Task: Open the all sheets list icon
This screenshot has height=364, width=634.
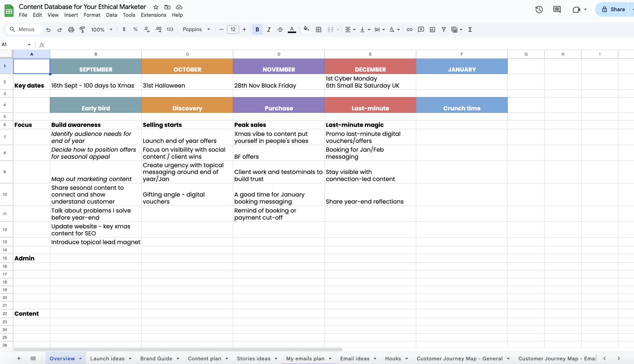Action: [33, 359]
